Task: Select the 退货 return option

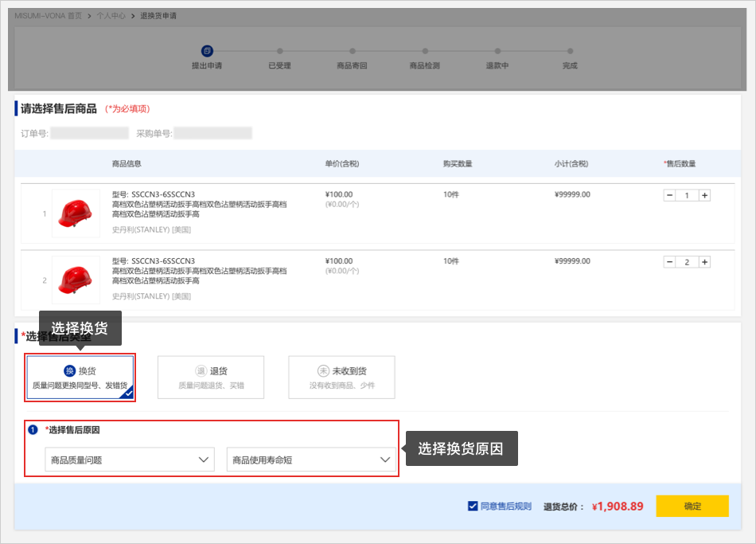Action: point(211,378)
